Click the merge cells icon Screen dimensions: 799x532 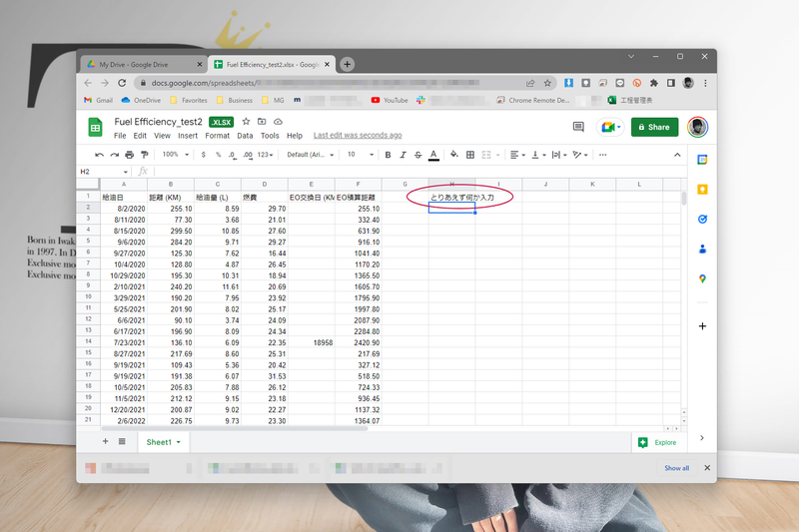[x=486, y=155]
